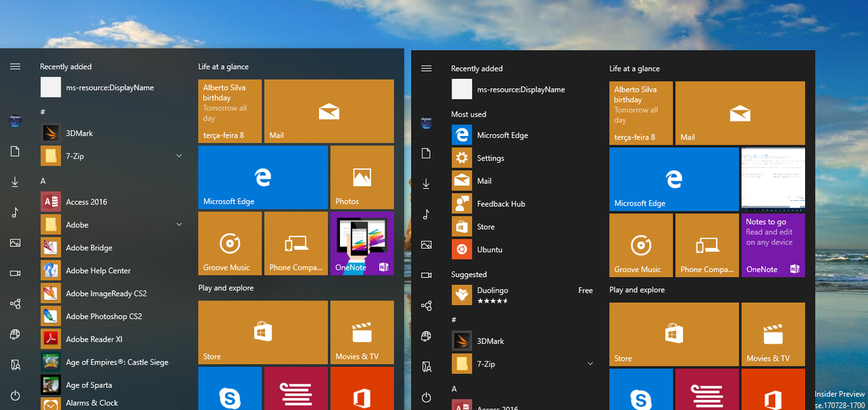The width and height of the screenshot is (868, 410).
Task: Open Store in the Most used list
Action: tap(524, 227)
